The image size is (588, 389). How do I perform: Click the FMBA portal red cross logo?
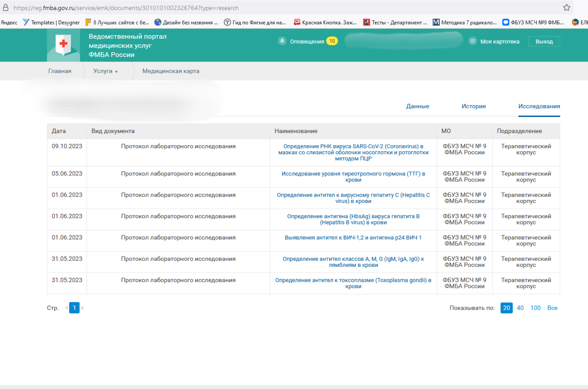pos(63,45)
